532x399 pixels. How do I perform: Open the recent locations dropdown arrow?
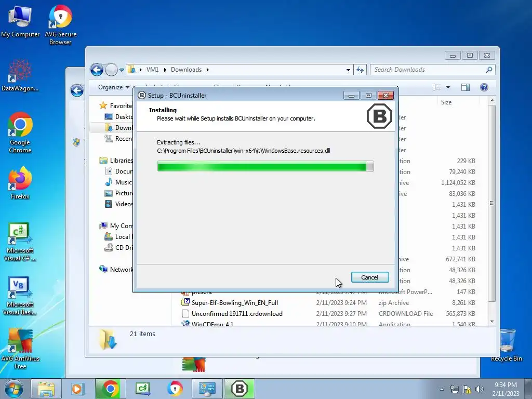point(122,70)
